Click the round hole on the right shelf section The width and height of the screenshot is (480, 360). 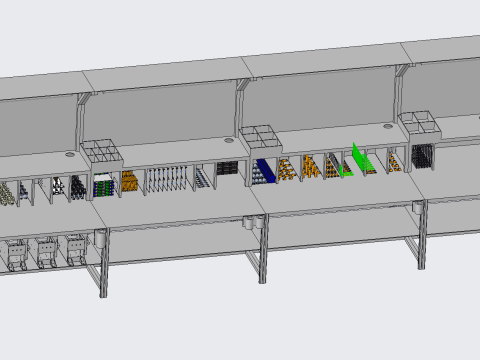coord(388,126)
